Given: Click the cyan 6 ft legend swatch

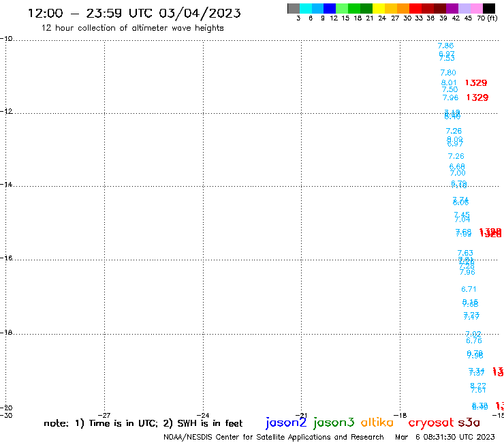Looking at the screenshot, I should tap(306, 8).
